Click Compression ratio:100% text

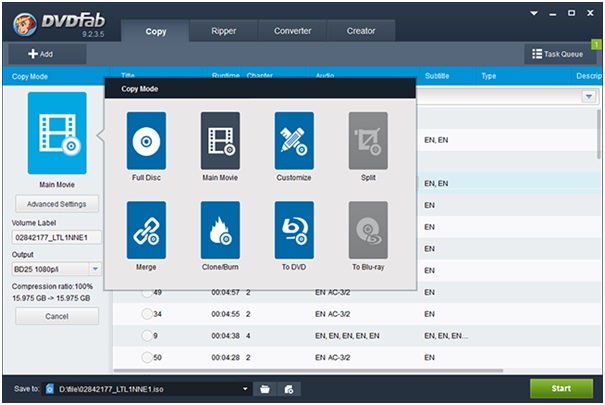pyautogui.click(x=52, y=286)
